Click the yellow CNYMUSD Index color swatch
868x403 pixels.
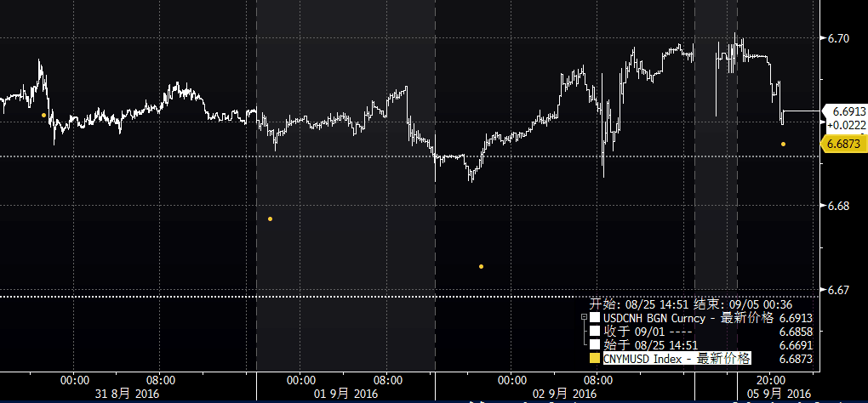[x=595, y=359]
